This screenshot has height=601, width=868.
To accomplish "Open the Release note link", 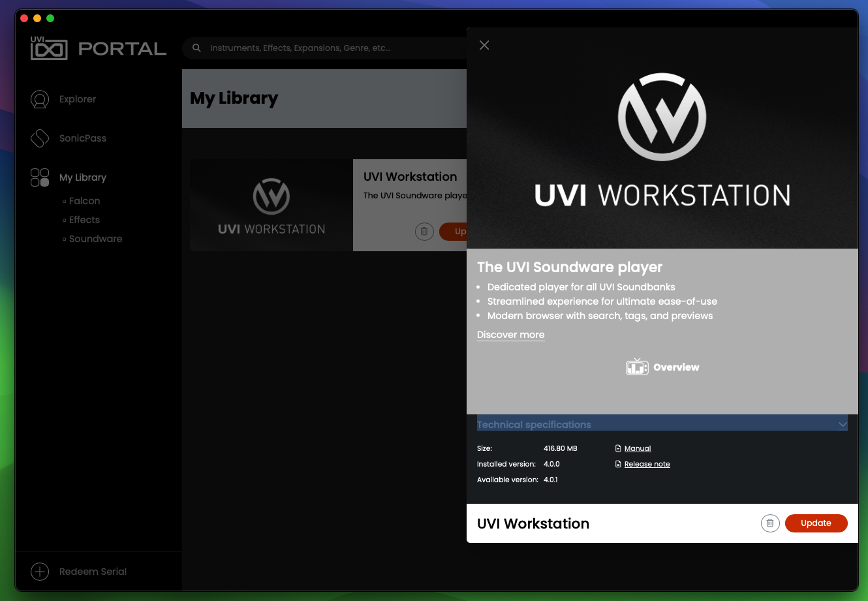I will point(647,464).
